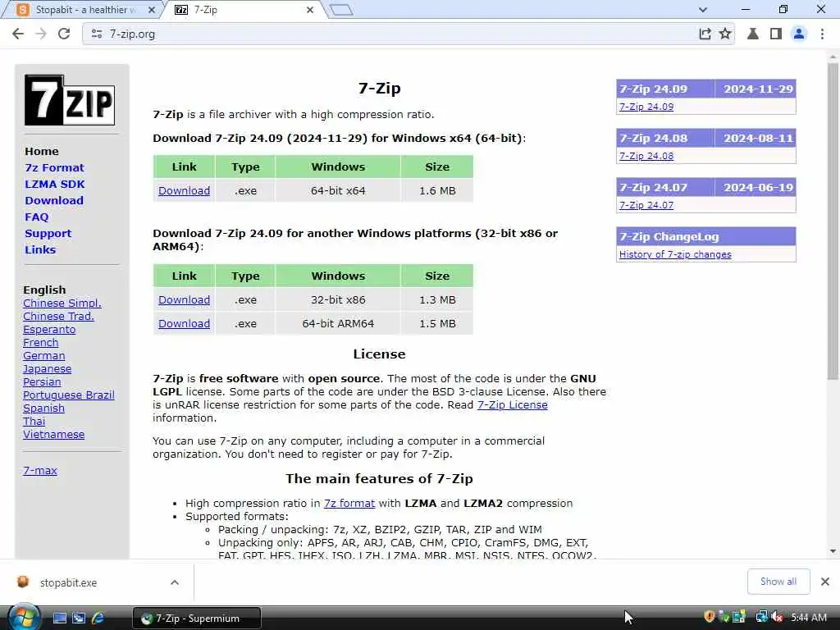Screen dimensions: 840x630
Task: Expand stopabit.exe download options chevron
Action: 175,582
